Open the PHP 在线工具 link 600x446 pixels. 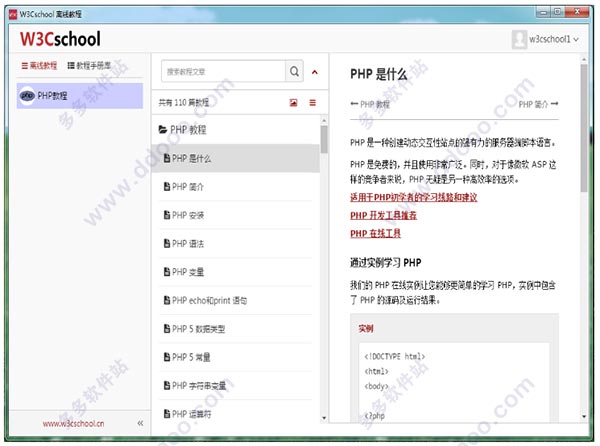(x=375, y=233)
